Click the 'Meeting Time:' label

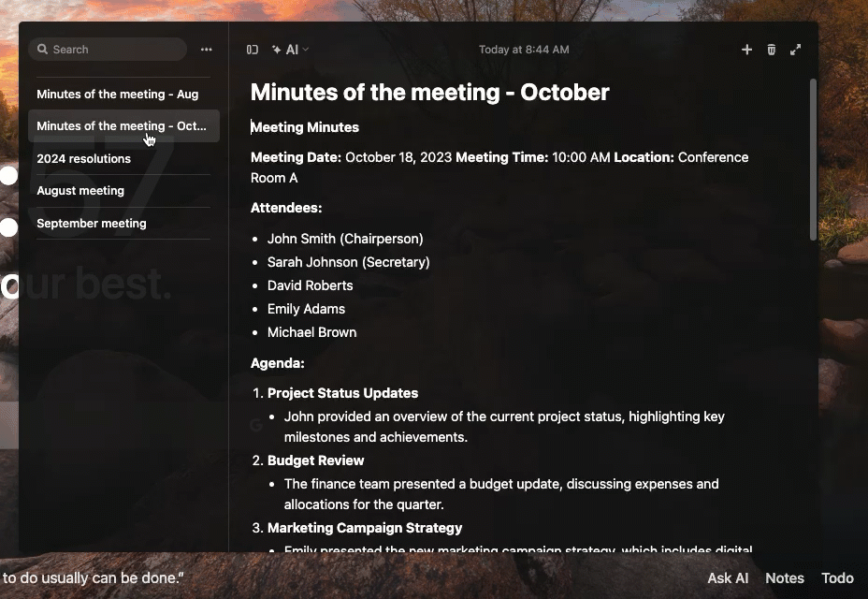click(x=502, y=157)
